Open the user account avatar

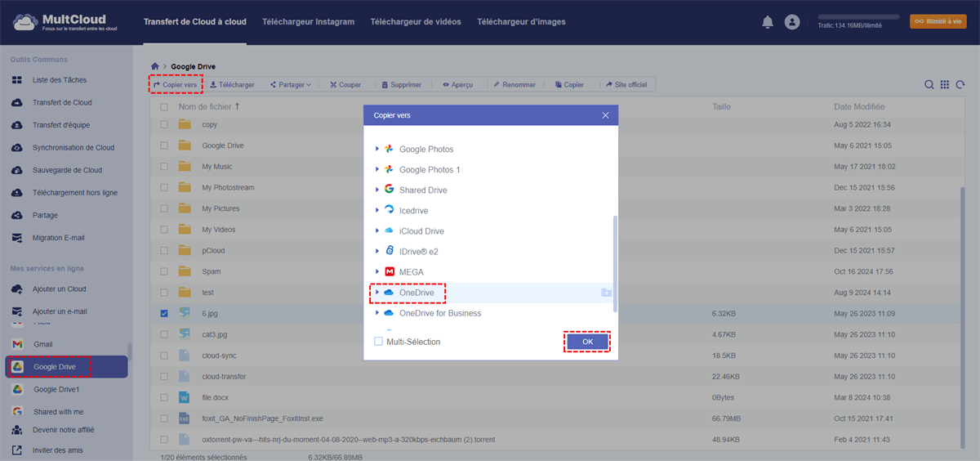tap(791, 22)
